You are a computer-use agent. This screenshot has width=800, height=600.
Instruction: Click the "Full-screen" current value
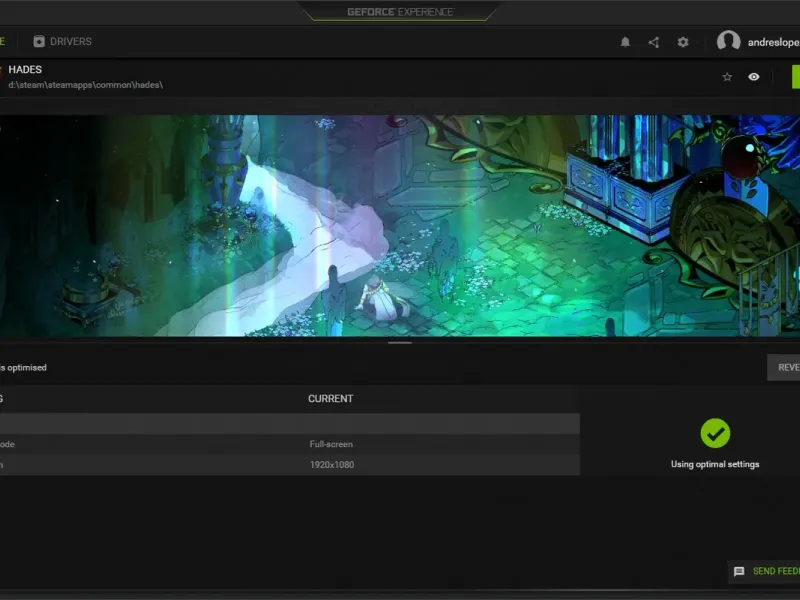[331, 444]
